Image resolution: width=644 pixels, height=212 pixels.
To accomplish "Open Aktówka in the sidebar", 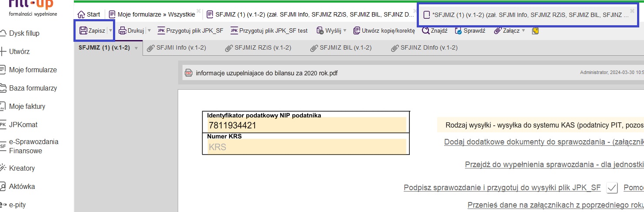I will [x=22, y=186].
